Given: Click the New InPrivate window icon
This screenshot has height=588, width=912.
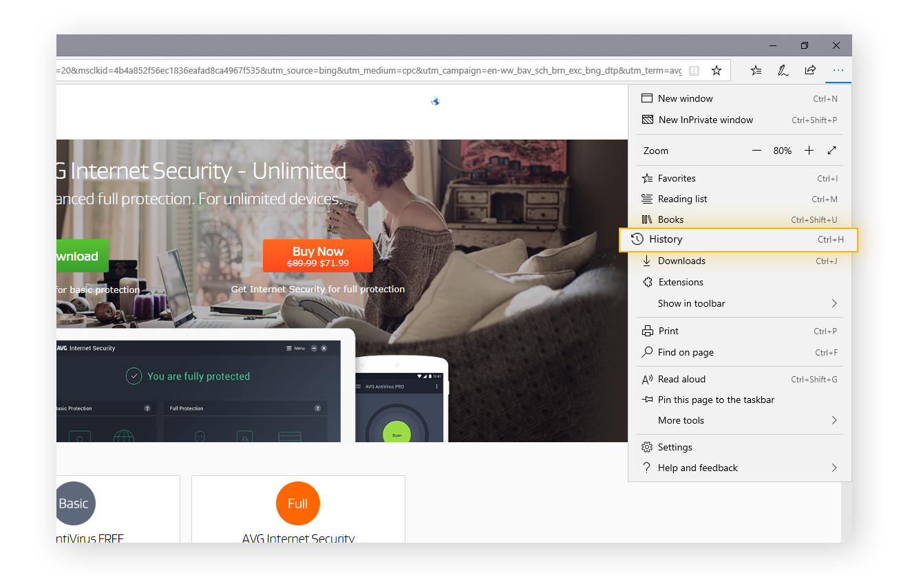Looking at the screenshot, I should click(647, 120).
